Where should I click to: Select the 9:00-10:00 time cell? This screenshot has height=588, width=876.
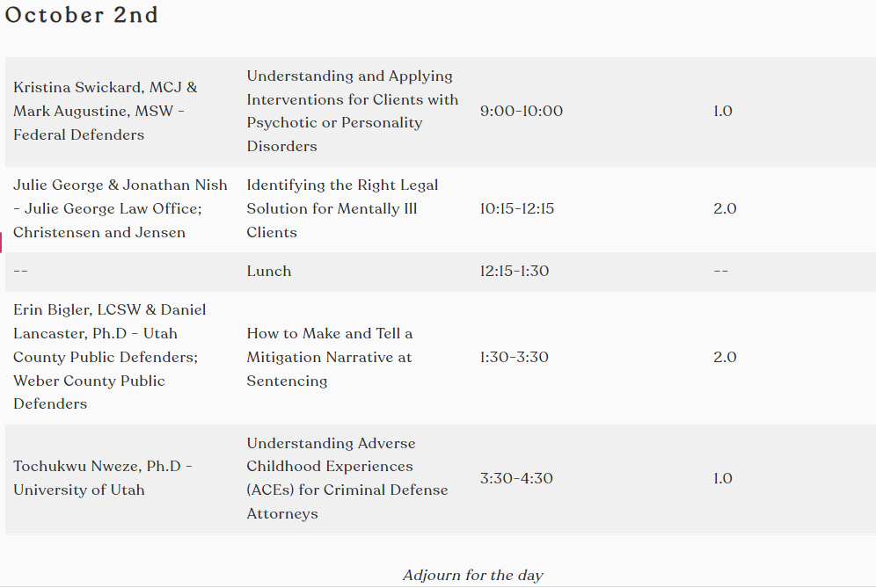point(522,111)
